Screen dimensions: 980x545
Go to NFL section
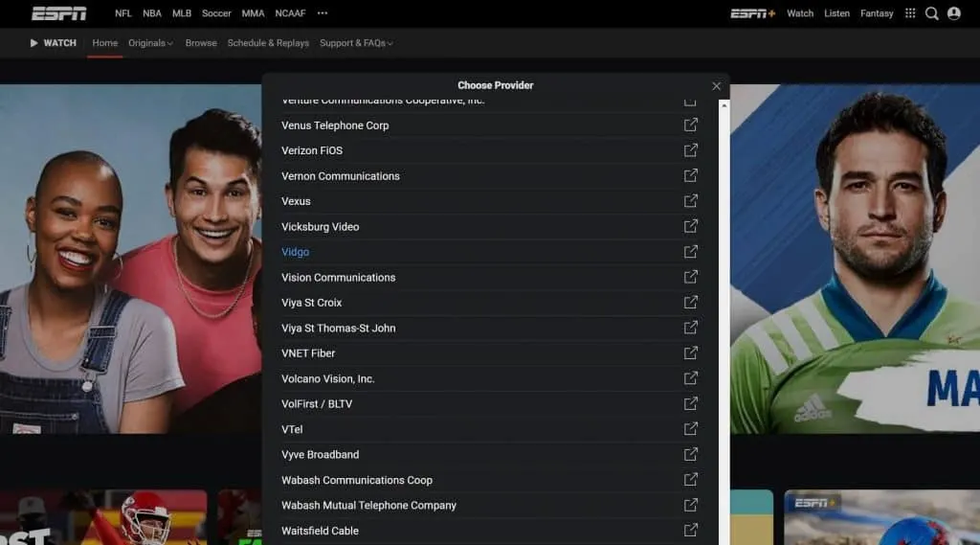[123, 13]
